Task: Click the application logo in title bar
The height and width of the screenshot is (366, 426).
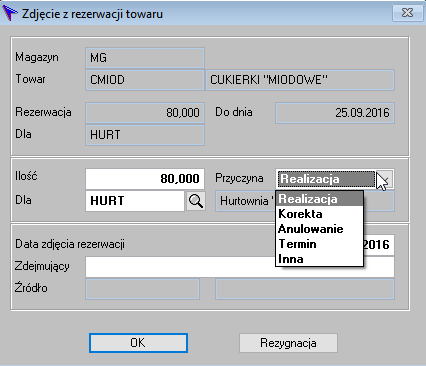Action: tap(10, 13)
